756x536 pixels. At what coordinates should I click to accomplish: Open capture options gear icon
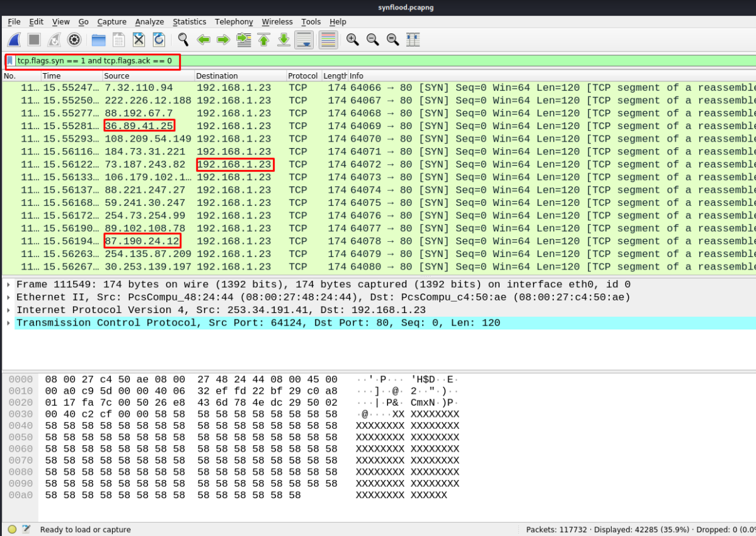(74, 40)
